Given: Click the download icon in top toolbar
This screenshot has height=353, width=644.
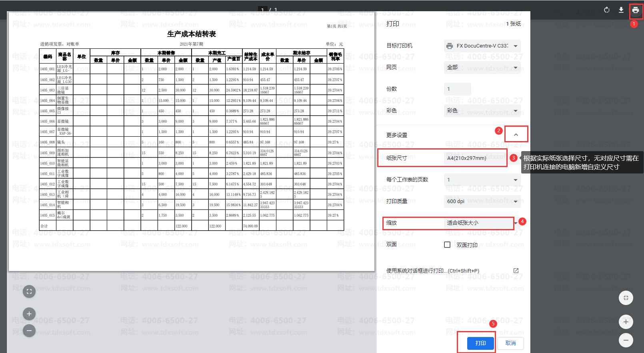Looking at the screenshot, I should coord(621,10).
